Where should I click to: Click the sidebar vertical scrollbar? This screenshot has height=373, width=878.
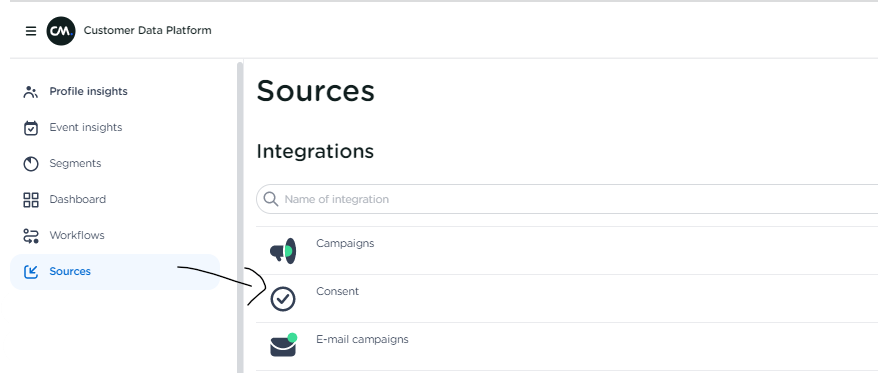[x=240, y=217]
